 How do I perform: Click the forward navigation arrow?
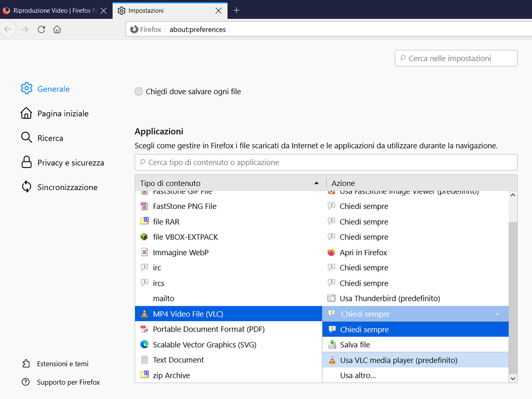pyautogui.click(x=24, y=29)
